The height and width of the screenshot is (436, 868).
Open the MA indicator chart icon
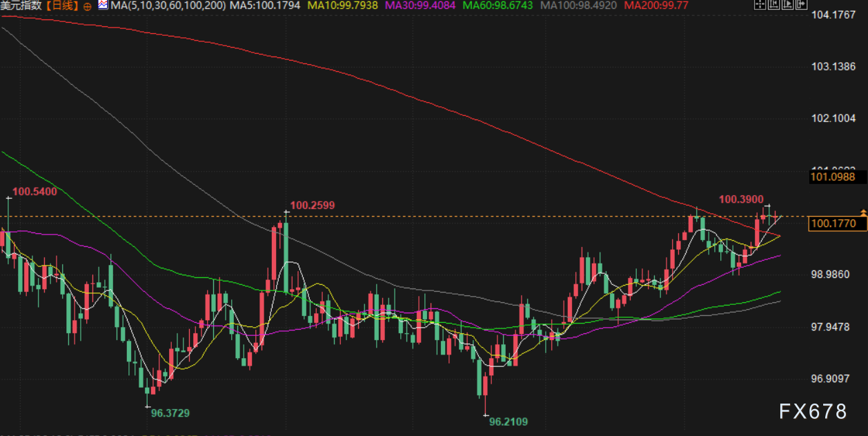click(x=103, y=6)
